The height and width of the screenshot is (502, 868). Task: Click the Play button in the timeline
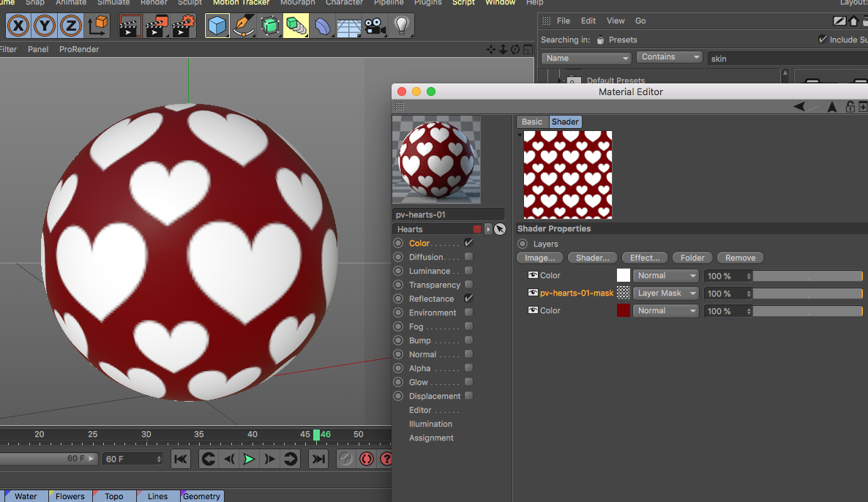(249, 459)
